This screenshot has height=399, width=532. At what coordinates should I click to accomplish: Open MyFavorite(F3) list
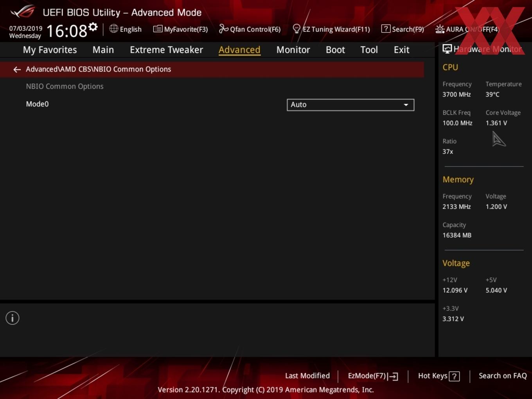click(180, 29)
